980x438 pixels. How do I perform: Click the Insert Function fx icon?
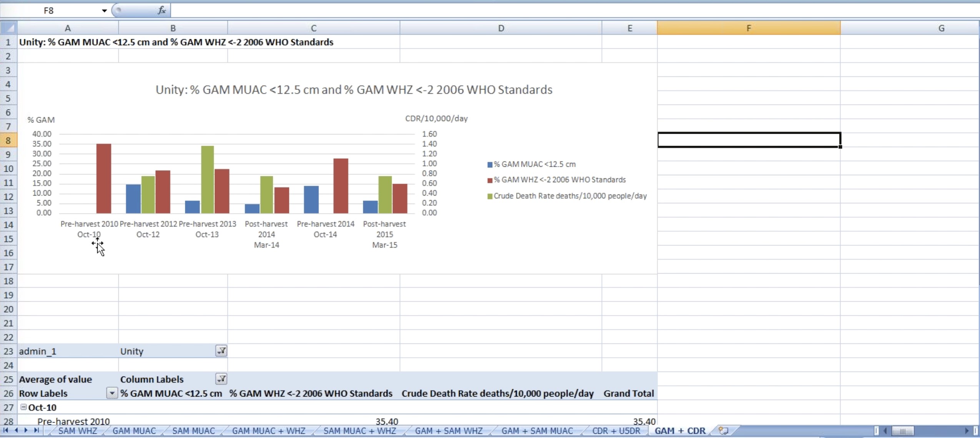coord(162,10)
